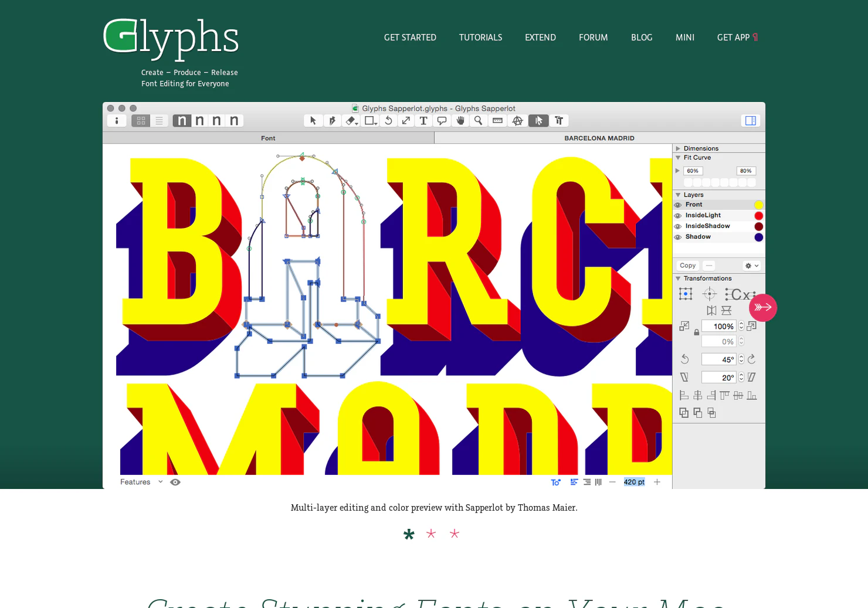Switch to the Font tab

click(268, 138)
